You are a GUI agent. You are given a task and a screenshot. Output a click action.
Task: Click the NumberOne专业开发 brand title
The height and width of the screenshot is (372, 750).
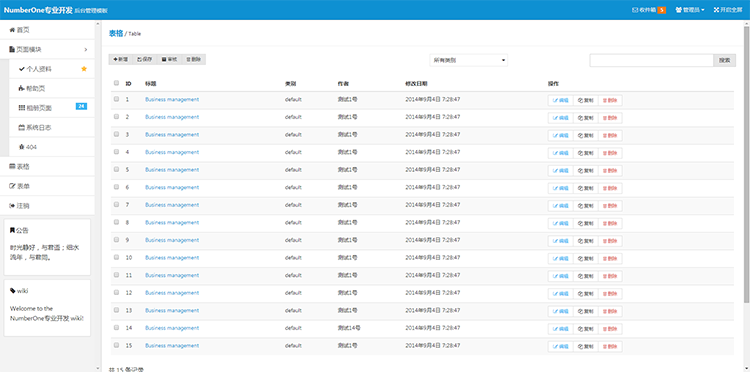point(38,10)
